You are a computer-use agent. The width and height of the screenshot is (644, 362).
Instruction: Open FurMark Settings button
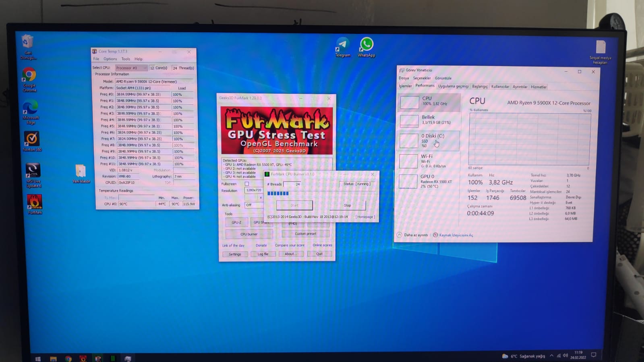coord(235,254)
